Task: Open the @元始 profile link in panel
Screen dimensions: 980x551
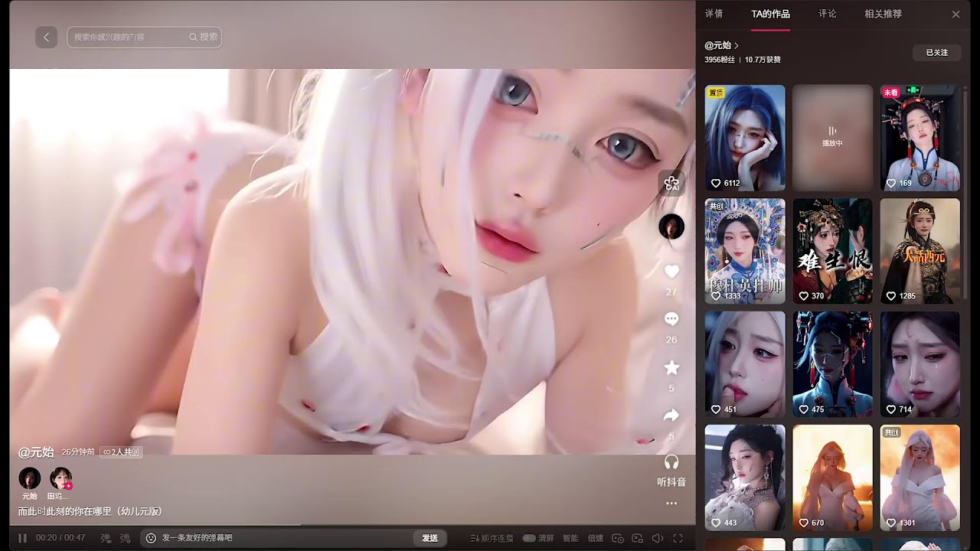Action: point(721,45)
